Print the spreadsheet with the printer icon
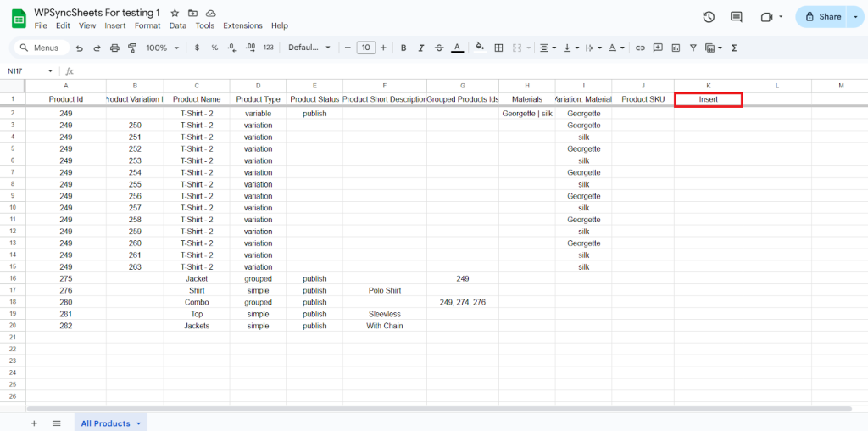The height and width of the screenshot is (431, 868). (114, 48)
